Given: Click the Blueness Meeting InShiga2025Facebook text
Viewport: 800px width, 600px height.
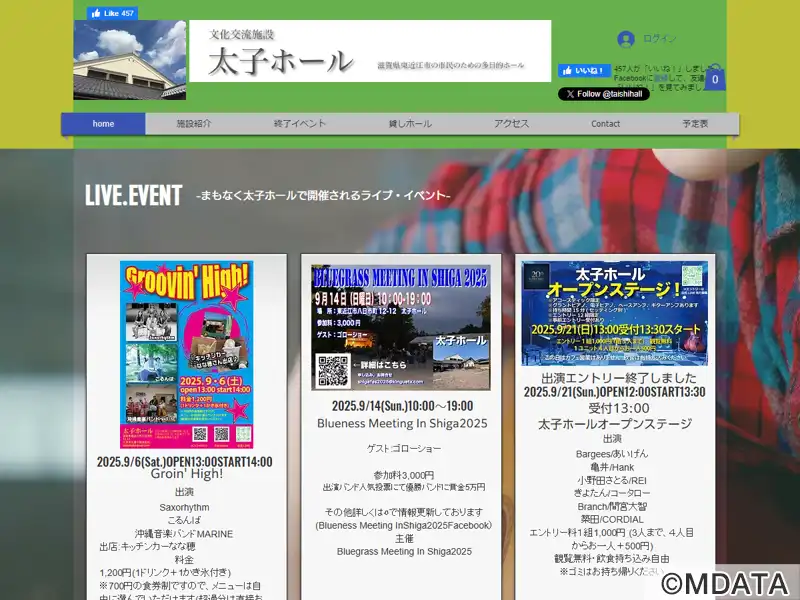Looking at the screenshot, I should [x=404, y=526].
